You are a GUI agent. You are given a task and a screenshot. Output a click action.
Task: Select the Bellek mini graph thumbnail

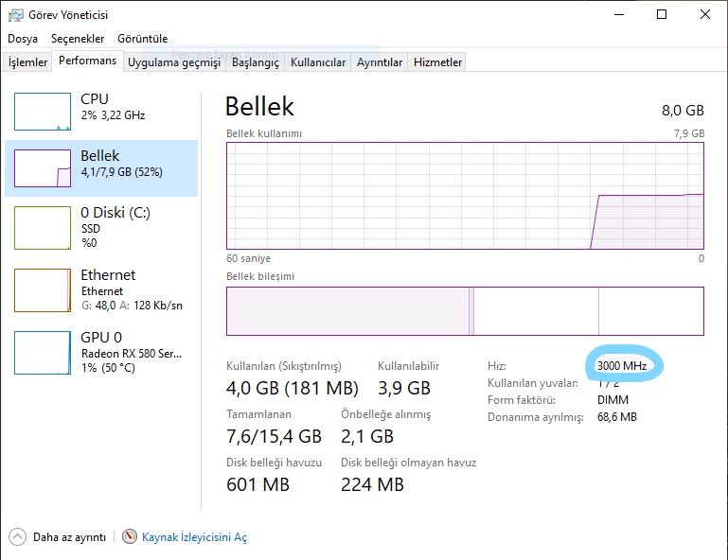click(x=43, y=168)
